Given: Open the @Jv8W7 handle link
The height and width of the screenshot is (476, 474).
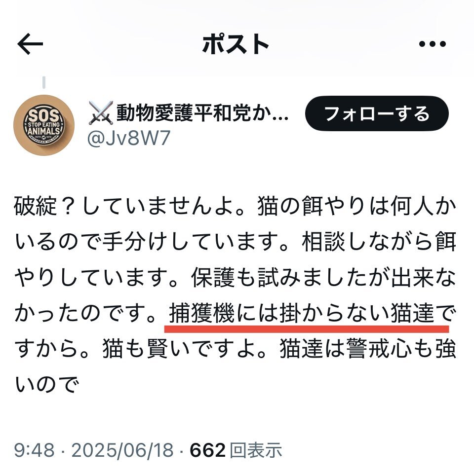Looking at the screenshot, I should point(128,138).
